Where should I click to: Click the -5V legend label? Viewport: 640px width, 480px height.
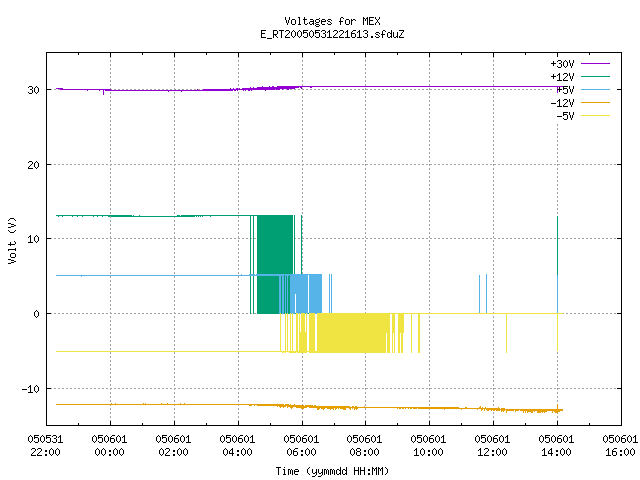(565, 116)
